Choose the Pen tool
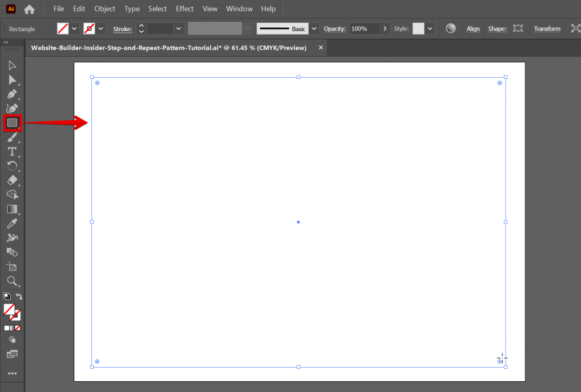The height and width of the screenshot is (392, 581). pos(12,94)
